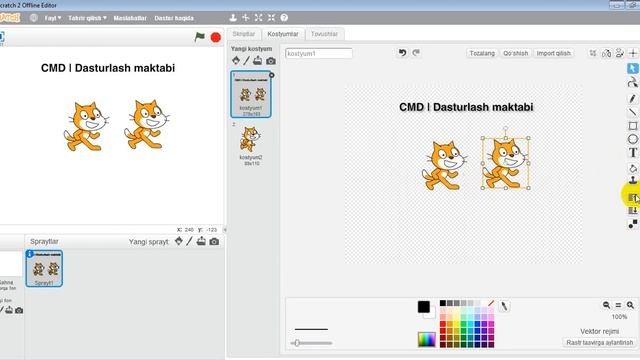Click the set costume center crosshair icon
This screenshot has height=360, width=640.
point(633,53)
